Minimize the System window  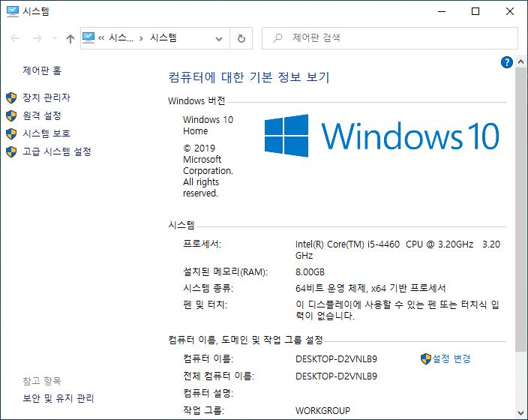442,11
